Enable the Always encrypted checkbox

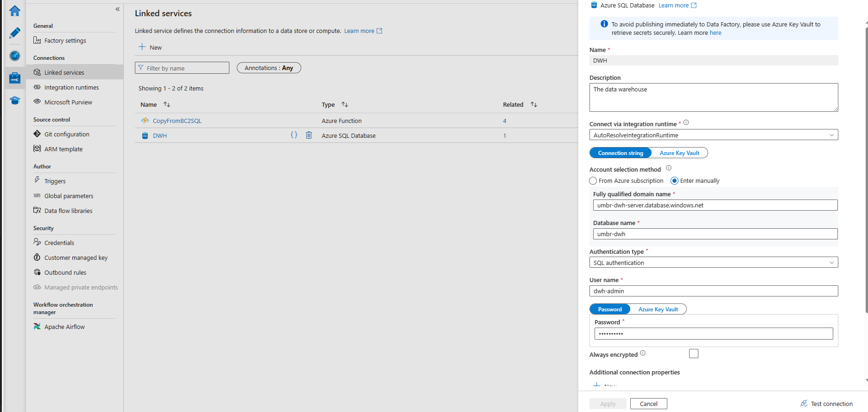694,354
